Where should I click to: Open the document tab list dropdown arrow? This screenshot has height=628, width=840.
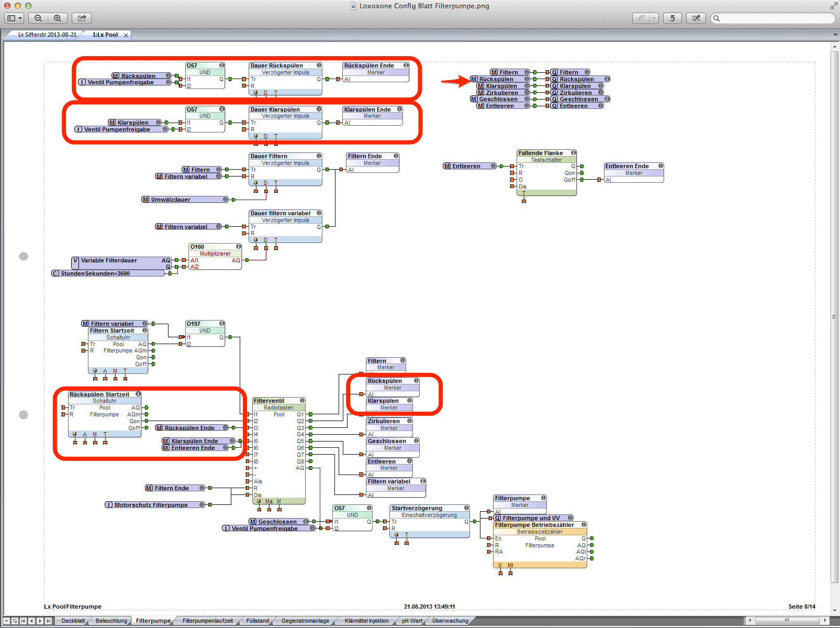pos(835,35)
